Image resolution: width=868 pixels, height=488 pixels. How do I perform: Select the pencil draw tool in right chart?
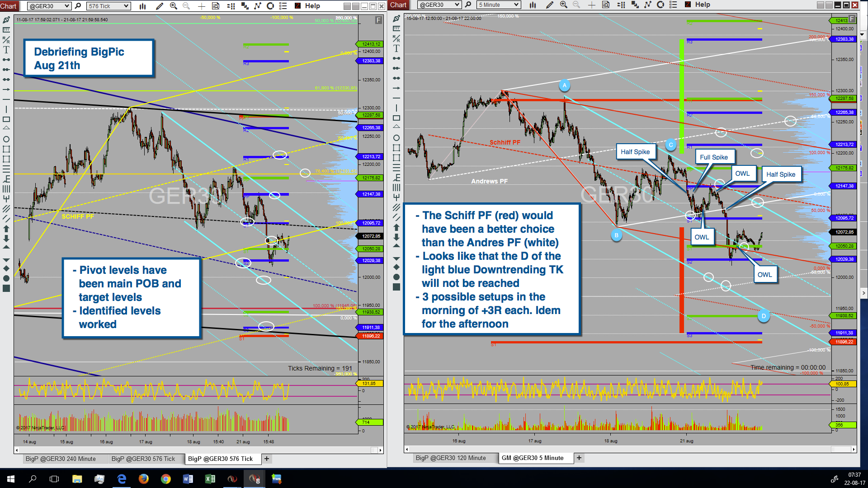coord(550,5)
